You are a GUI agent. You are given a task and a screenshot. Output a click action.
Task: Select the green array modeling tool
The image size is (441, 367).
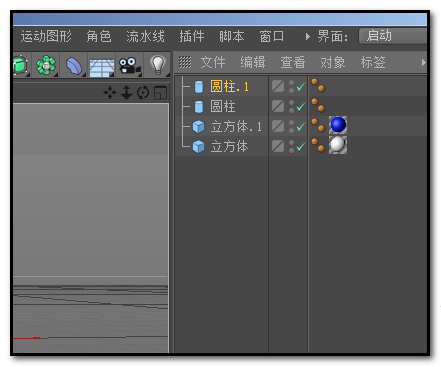click(46, 65)
